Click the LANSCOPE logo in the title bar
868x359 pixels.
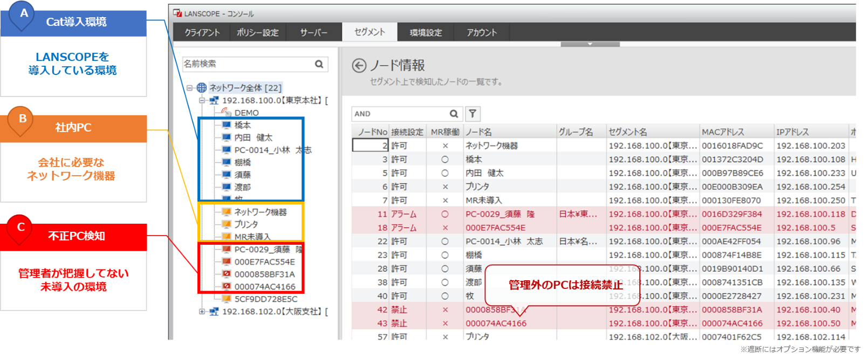(x=177, y=13)
